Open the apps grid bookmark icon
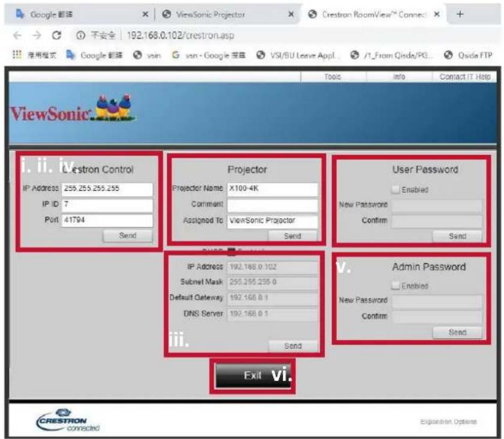The width and height of the screenshot is (504, 439). [17, 55]
